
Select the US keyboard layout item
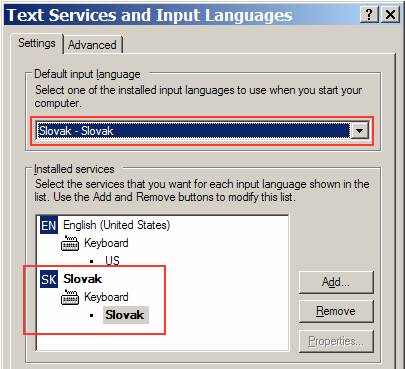(112, 260)
